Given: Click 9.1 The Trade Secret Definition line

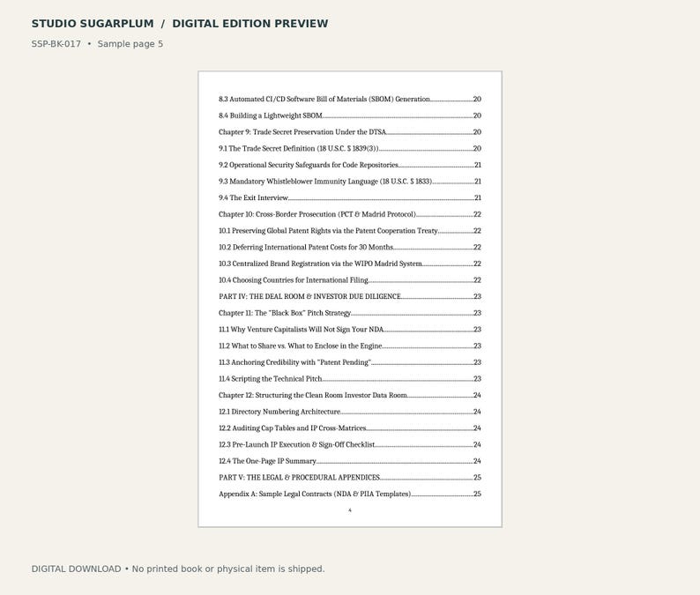Looking at the screenshot, I should (350, 149).
